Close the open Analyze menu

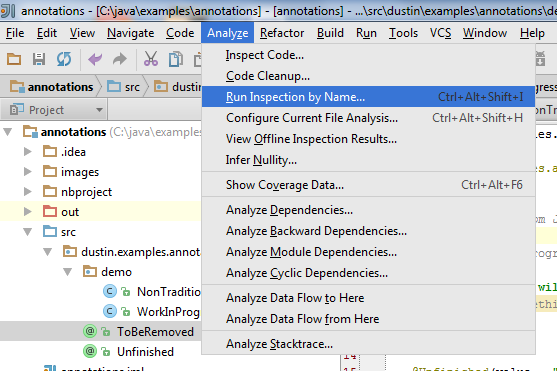pyautogui.click(x=228, y=33)
